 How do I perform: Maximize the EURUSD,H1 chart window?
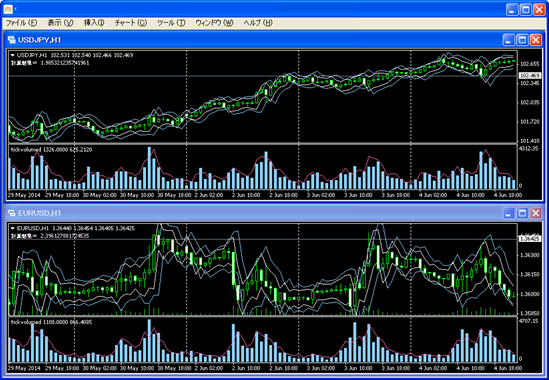tap(522, 213)
